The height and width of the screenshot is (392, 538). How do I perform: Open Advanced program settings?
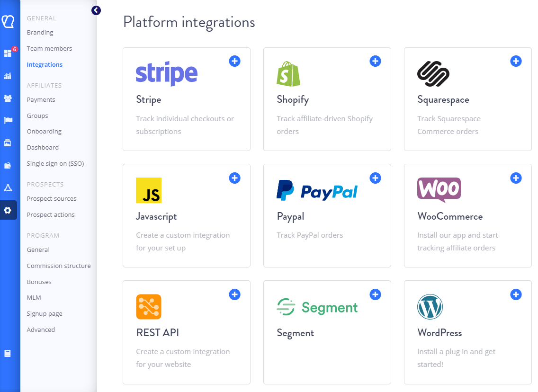41,330
